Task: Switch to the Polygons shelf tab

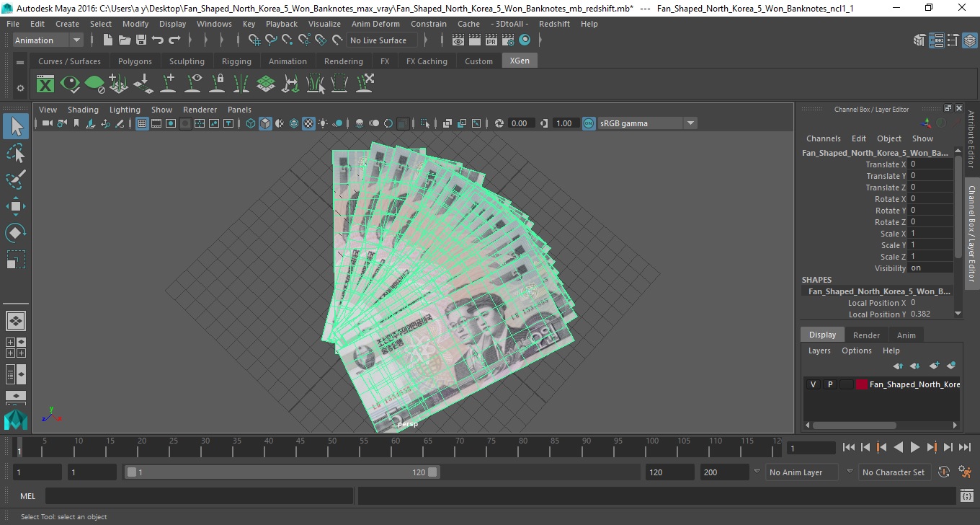Action: pos(135,61)
